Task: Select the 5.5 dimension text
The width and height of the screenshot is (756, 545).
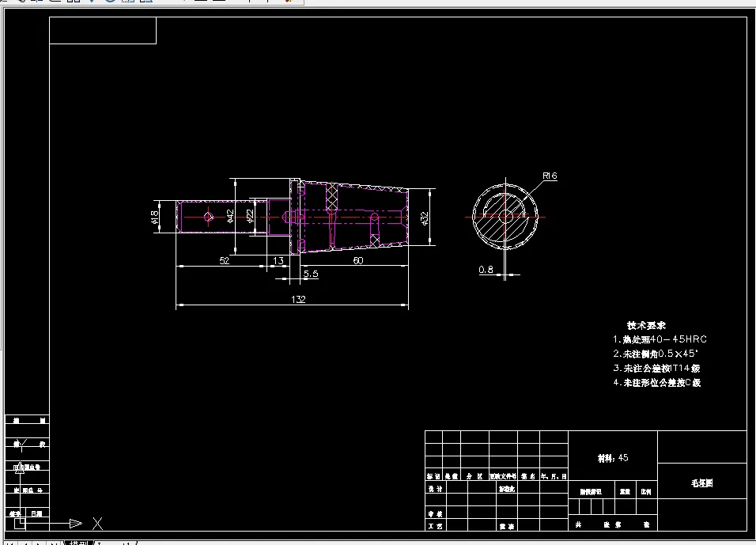Action: point(311,274)
